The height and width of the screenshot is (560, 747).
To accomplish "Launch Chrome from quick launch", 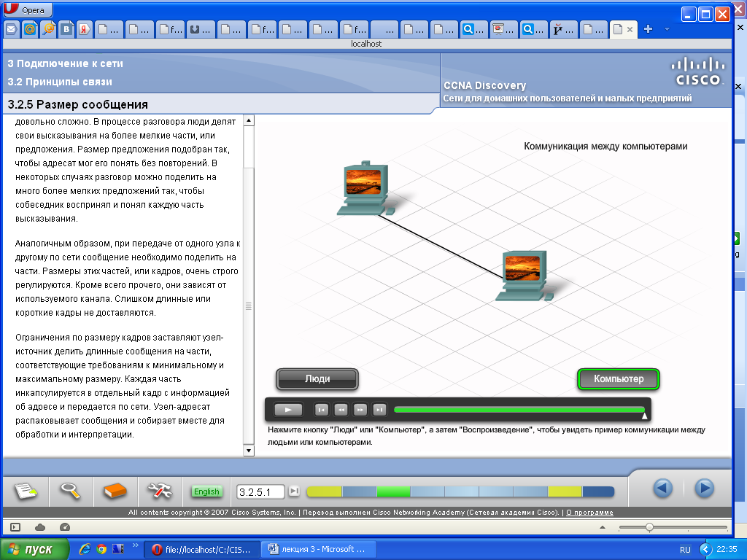I will 101,549.
